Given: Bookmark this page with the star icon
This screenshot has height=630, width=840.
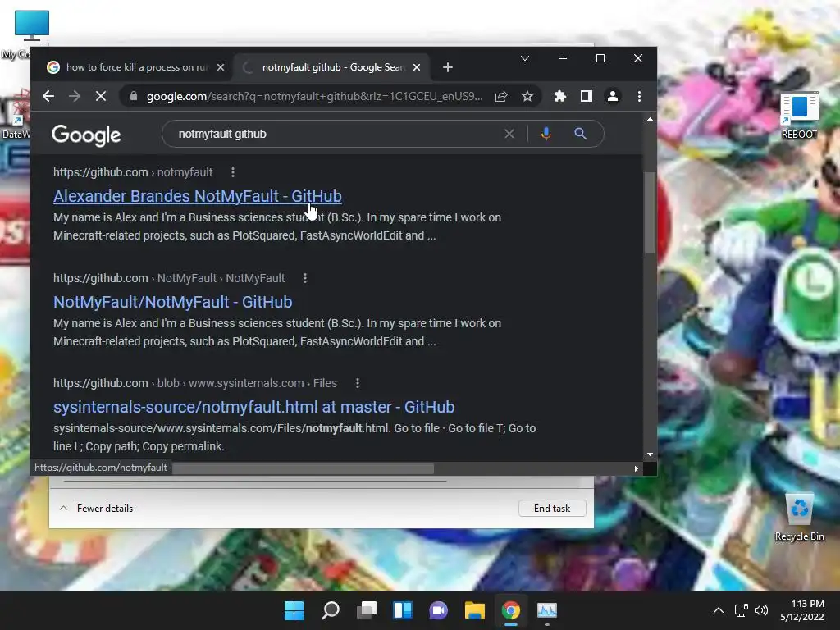Looking at the screenshot, I should click(x=527, y=97).
